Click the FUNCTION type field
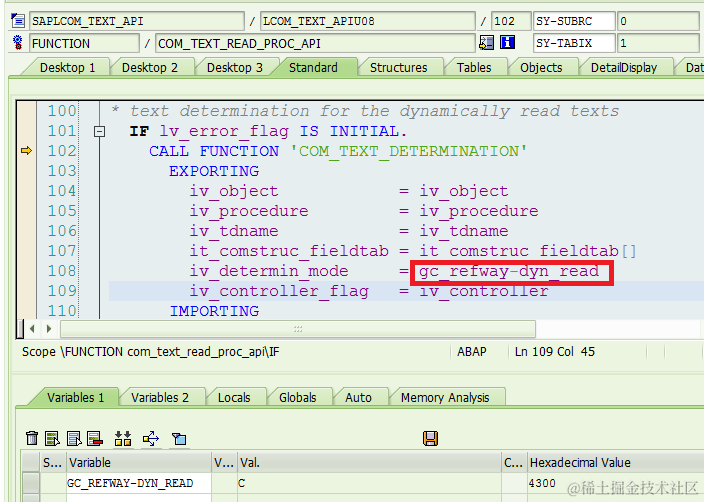The height and width of the screenshot is (502, 704). click(x=84, y=43)
